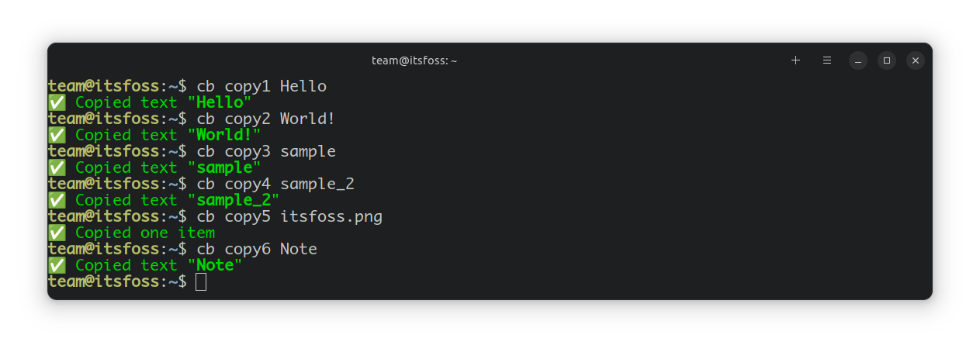
Task: Close the terminal window
Action: coord(916,60)
